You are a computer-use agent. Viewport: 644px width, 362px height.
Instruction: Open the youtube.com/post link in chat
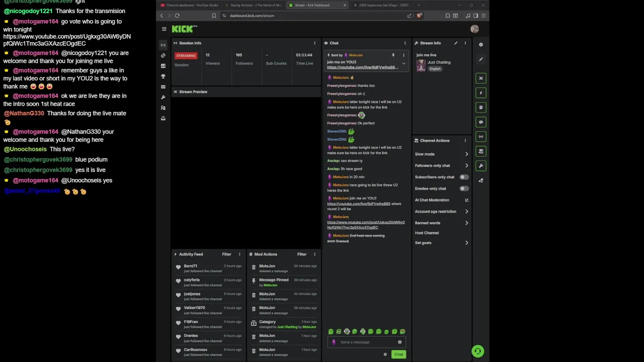click(366, 225)
